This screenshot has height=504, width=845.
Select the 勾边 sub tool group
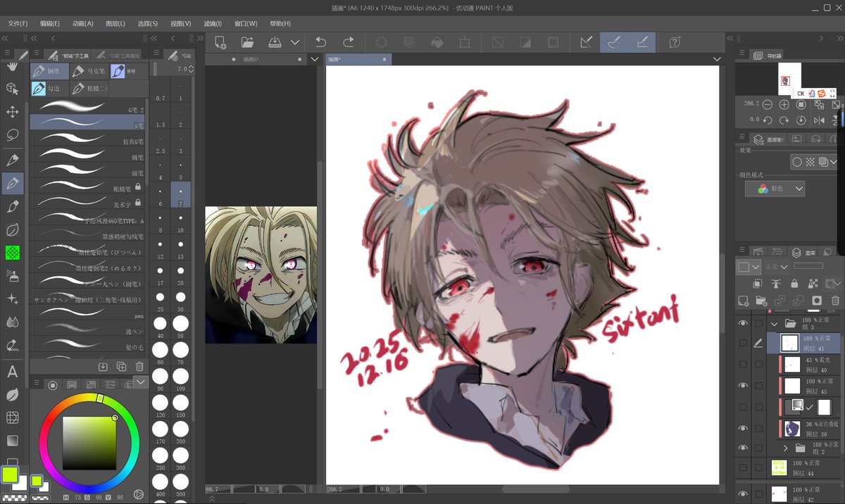[49, 89]
